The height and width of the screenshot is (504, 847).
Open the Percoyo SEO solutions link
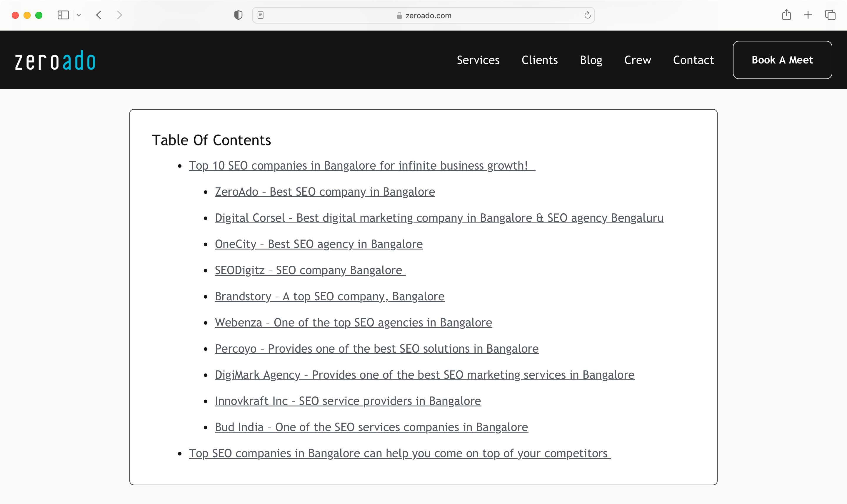pos(377,349)
